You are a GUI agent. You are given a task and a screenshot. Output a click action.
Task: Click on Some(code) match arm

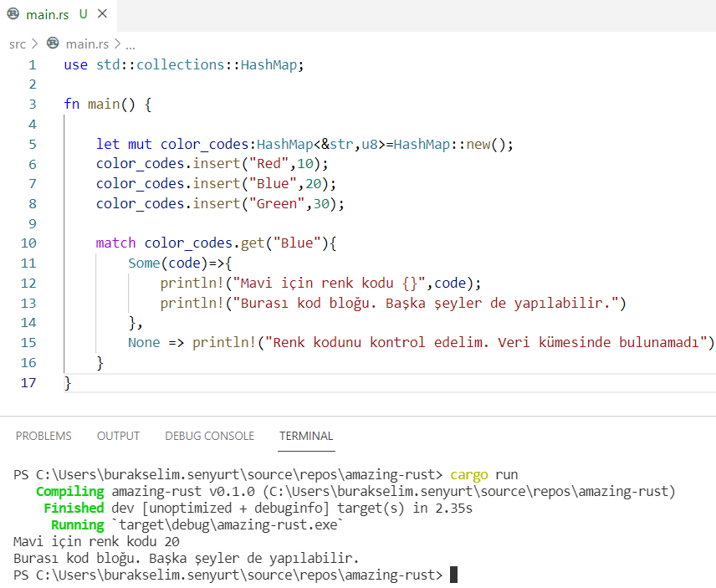164,263
